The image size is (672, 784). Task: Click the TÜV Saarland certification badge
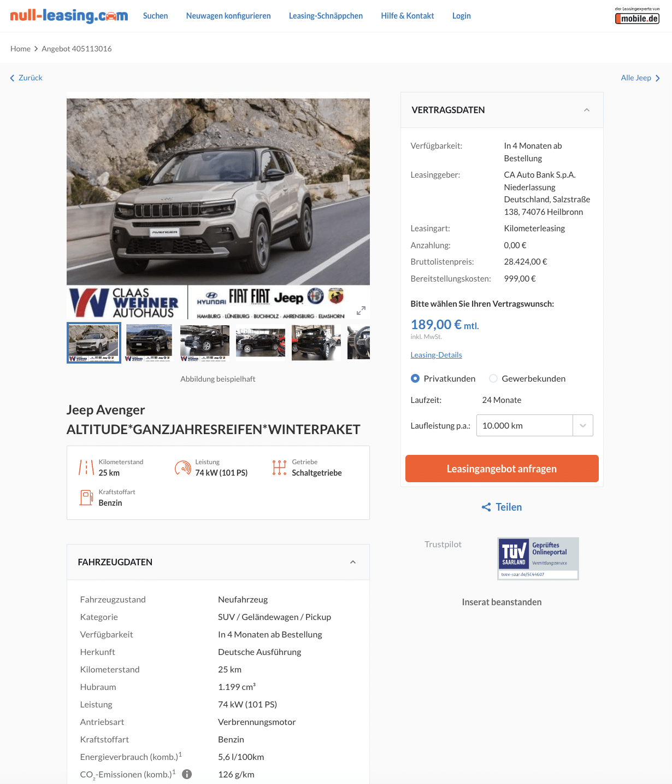(x=538, y=559)
